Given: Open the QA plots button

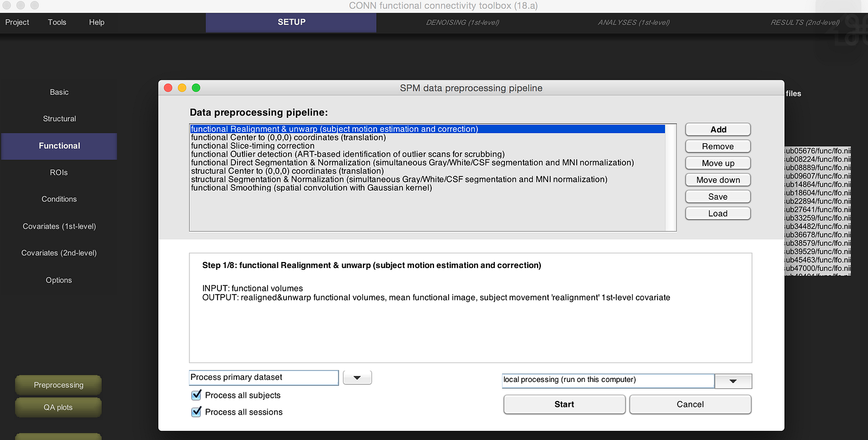Looking at the screenshot, I should pyautogui.click(x=58, y=407).
